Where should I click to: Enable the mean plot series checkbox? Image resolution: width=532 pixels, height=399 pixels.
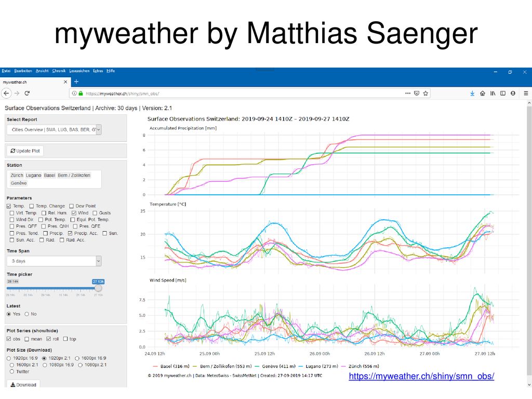point(26,339)
